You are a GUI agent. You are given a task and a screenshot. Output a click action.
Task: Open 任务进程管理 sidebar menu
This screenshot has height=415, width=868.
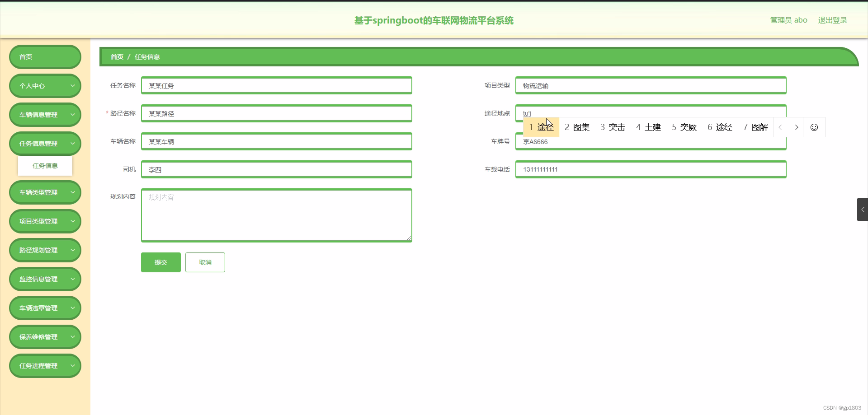45,366
